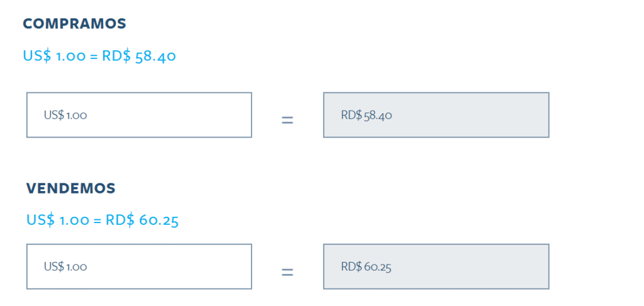The height and width of the screenshot is (306, 644).
Task: Click the RD$ 60.25 text in the gray box
Action: click(x=367, y=267)
